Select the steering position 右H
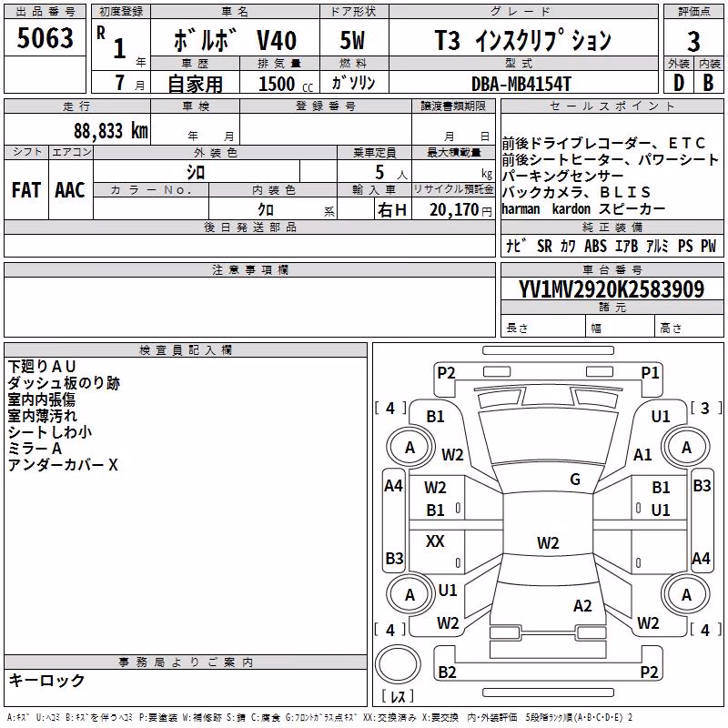 (392, 210)
